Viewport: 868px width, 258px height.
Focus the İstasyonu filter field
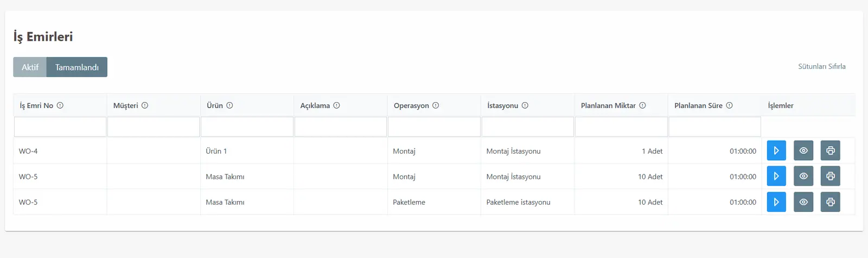click(x=528, y=127)
